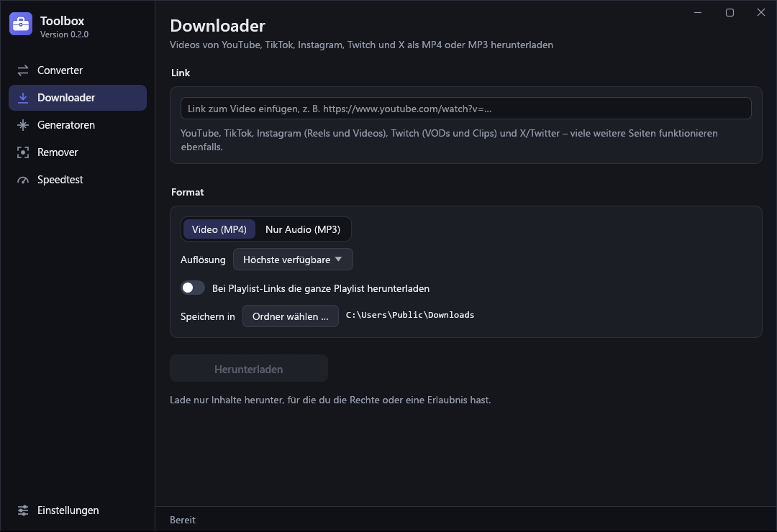777x532 pixels.
Task: Click the subtitle describing MP4 or MP3 downloads
Action: (361, 45)
